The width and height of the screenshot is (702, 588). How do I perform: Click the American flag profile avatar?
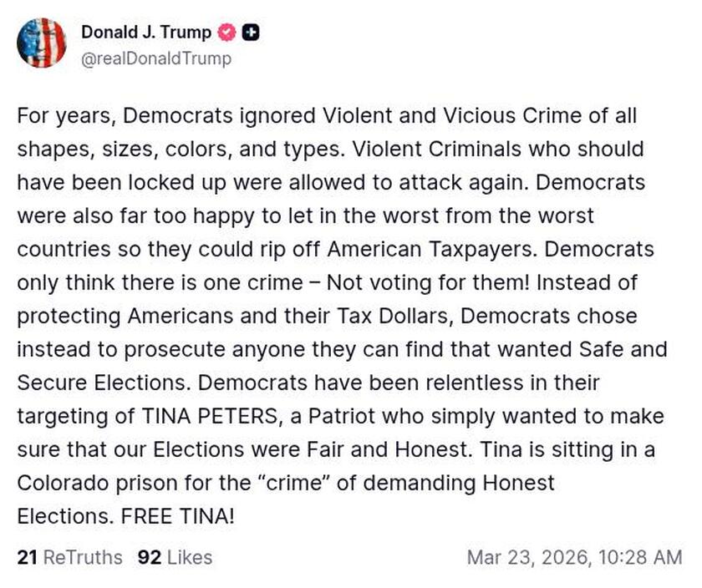[x=42, y=43]
